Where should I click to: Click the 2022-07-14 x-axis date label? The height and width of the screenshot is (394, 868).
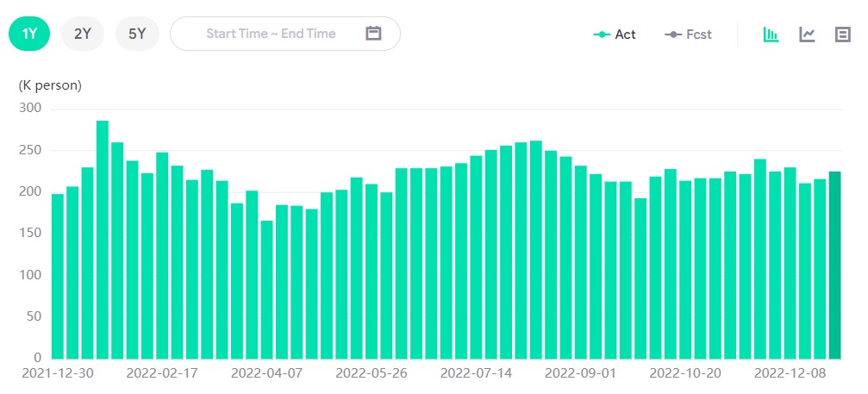[x=475, y=373]
